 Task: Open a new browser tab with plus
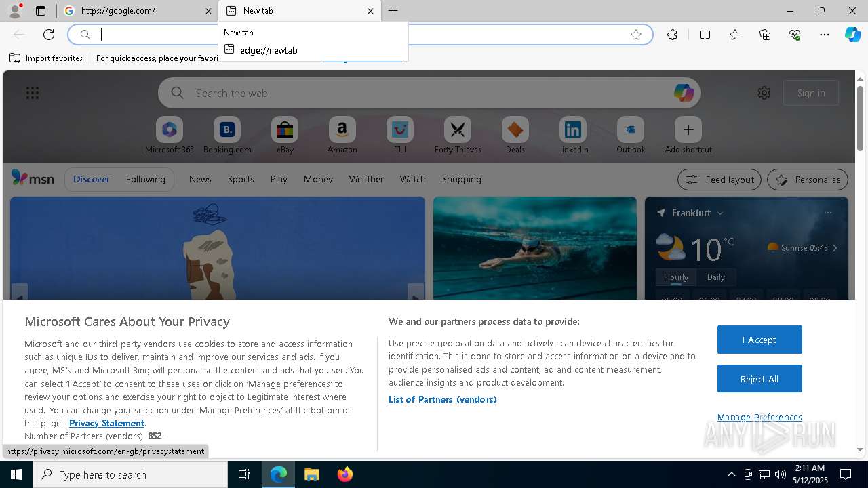coord(393,11)
